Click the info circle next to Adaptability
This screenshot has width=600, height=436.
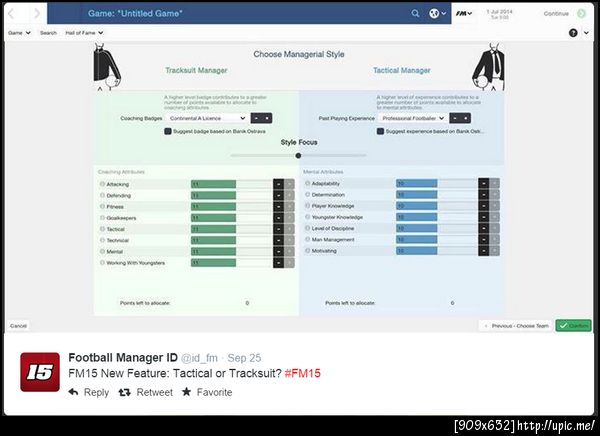[x=307, y=183]
